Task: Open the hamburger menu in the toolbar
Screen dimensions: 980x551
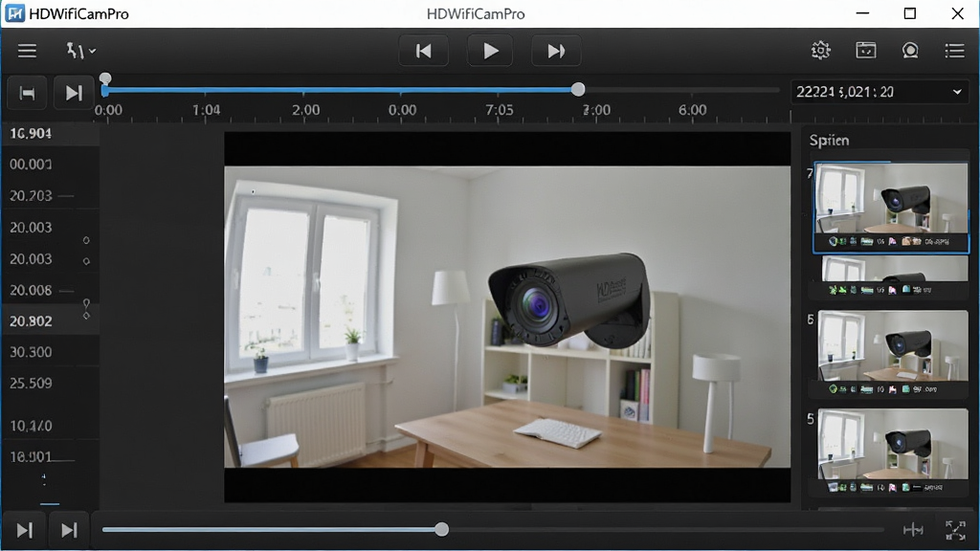Action: (x=27, y=51)
